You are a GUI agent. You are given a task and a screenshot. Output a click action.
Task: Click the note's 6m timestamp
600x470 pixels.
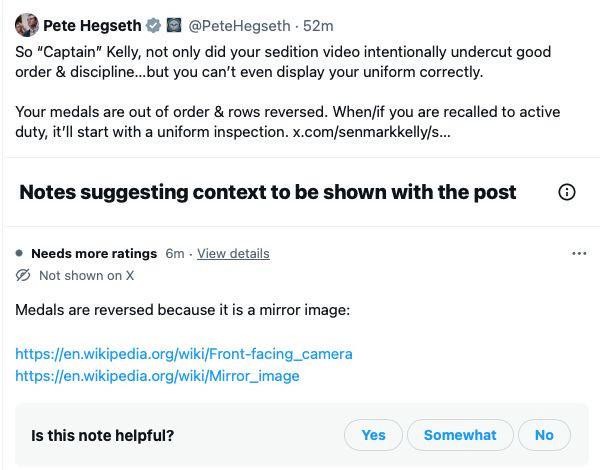click(174, 254)
